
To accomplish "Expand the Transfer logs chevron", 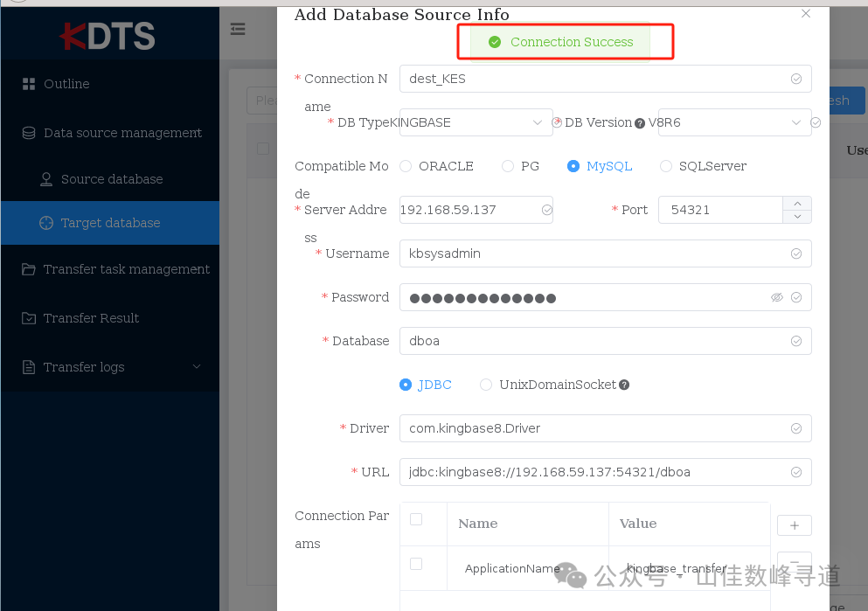I will coord(197,367).
